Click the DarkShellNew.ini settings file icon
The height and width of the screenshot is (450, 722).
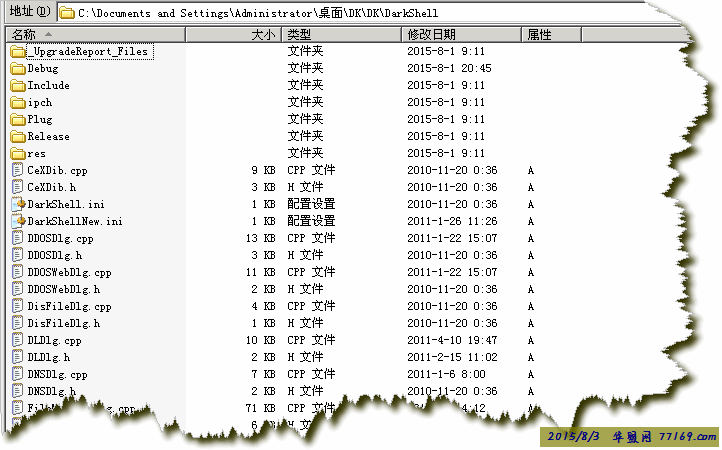18,222
